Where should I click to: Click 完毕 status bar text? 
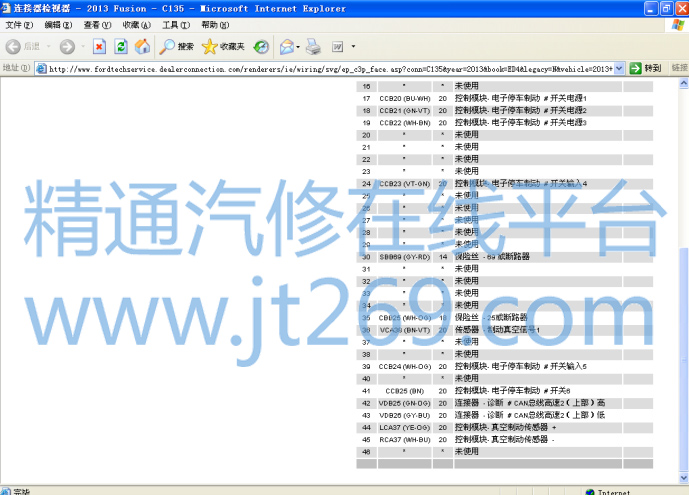(21, 491)
